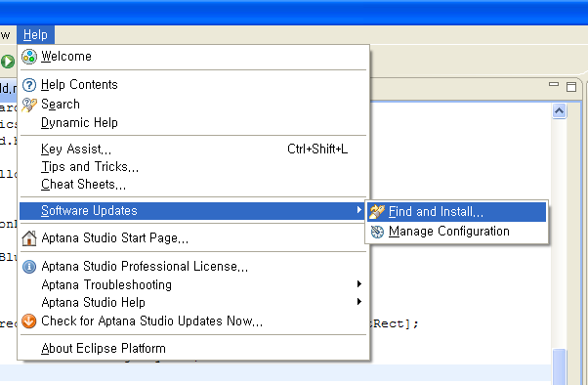Click the Search flashlight icon
The height and width of the screenshot is (385, 588).
pyautogui.click(x=29, y=105)
